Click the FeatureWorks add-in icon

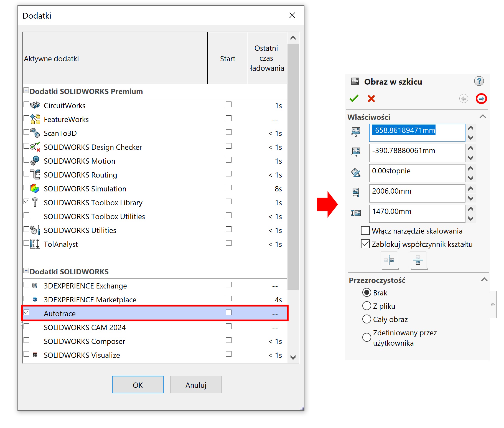35,119
